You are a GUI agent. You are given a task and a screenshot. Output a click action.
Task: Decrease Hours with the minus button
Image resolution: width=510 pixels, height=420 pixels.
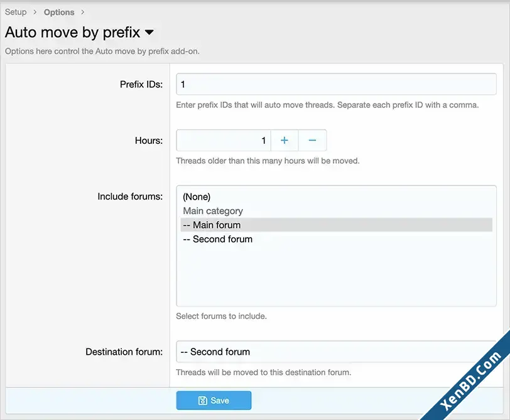[312, 140]
